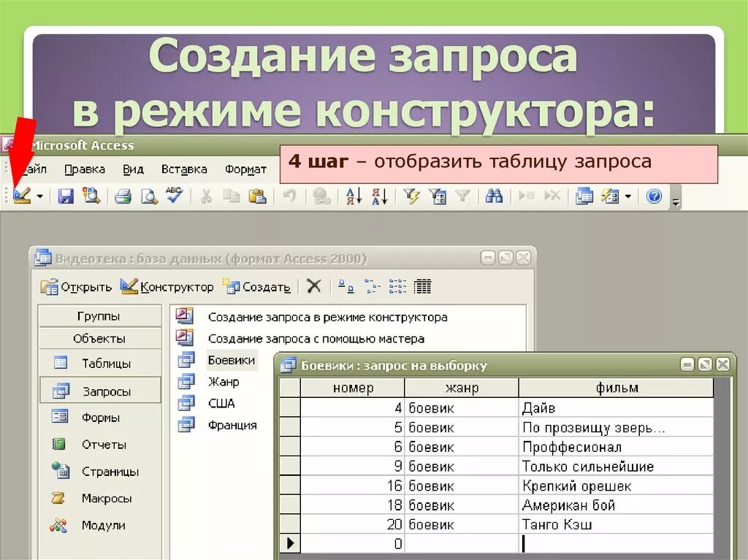
Task: Click the cell Крепкий орешек
Action: [x=616, y=486]
